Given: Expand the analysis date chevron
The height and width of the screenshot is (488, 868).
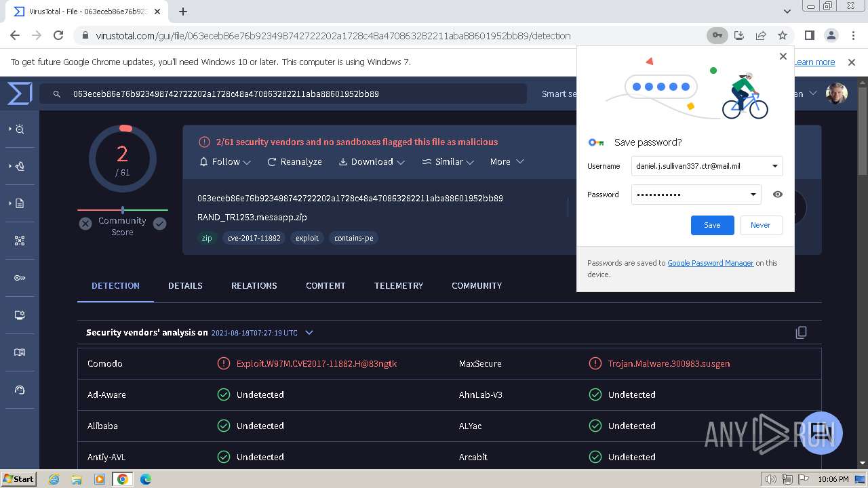Looking at the screenshot, I should pyautogui.click(x=309, y=333).
